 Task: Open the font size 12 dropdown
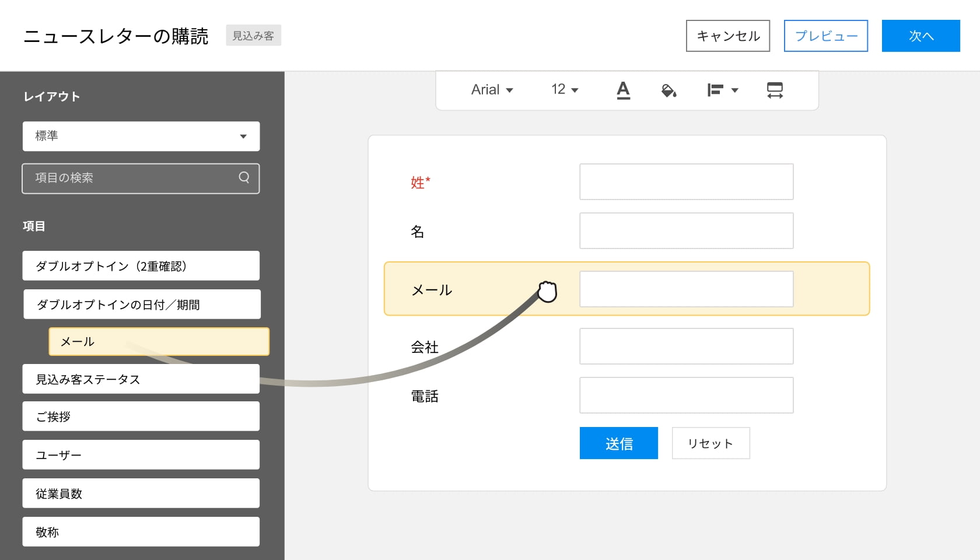click(x=564, y=90)
